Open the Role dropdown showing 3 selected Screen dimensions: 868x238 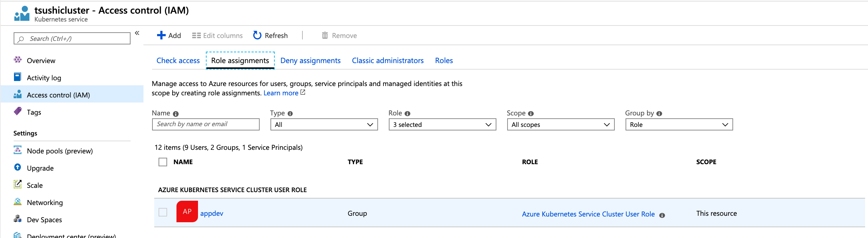click(x=443, y=124)
